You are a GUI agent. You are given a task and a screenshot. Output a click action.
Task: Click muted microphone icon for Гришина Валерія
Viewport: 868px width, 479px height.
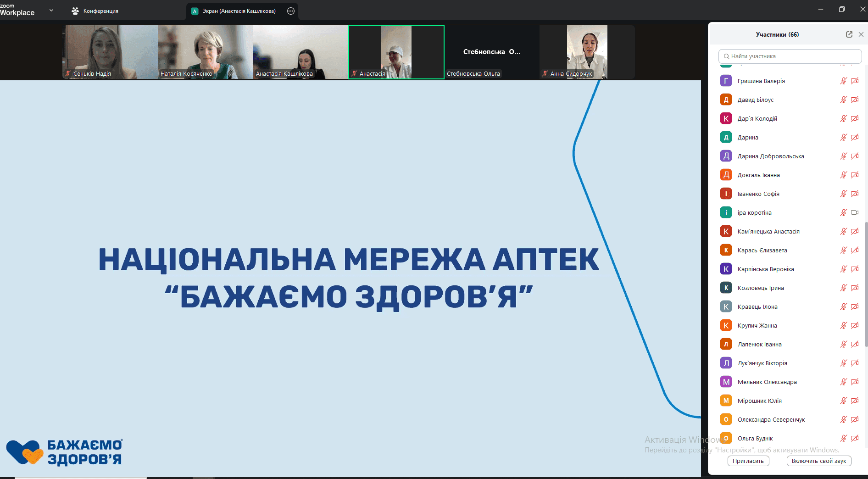click(x=843, y=81)
